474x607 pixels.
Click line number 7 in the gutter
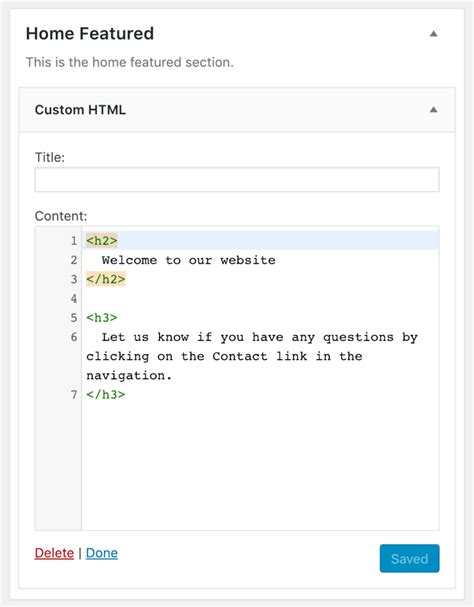point(74,394)
